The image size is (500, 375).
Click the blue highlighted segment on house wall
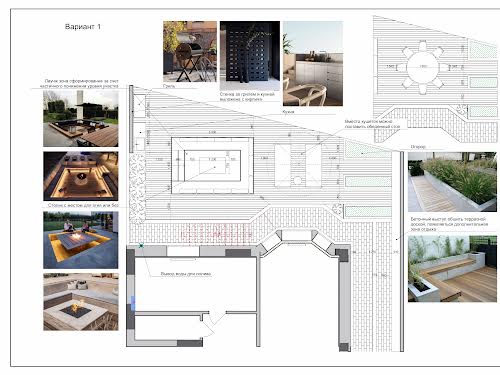[133, 303]
